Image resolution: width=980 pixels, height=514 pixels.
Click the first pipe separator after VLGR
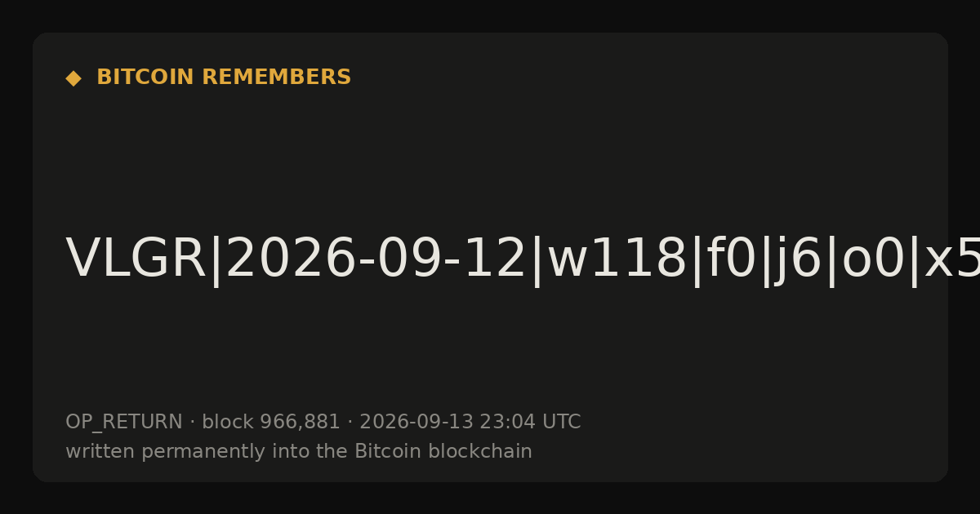coord(216,261)
